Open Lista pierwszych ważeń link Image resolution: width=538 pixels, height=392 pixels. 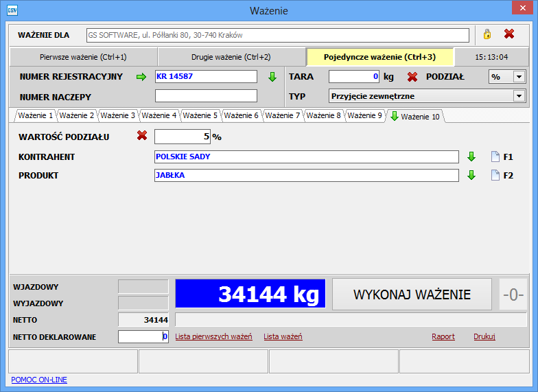tap(213, 336)
